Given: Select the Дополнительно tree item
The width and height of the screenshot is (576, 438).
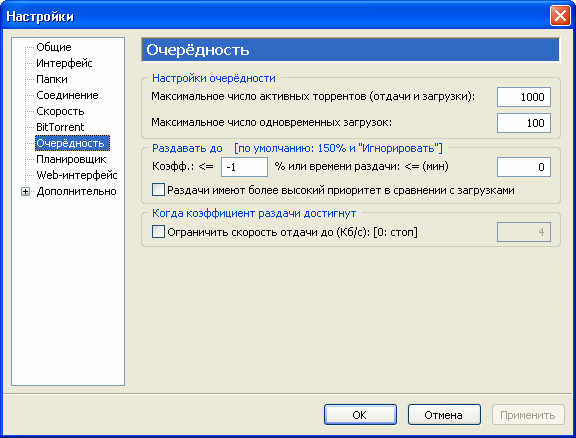Looking at the screenshot, I should pyautogui.click(x=76, y=191).
